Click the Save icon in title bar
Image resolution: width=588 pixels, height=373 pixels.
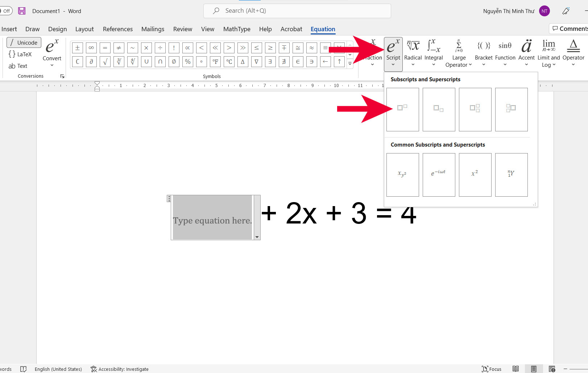(x=22, y=11)
